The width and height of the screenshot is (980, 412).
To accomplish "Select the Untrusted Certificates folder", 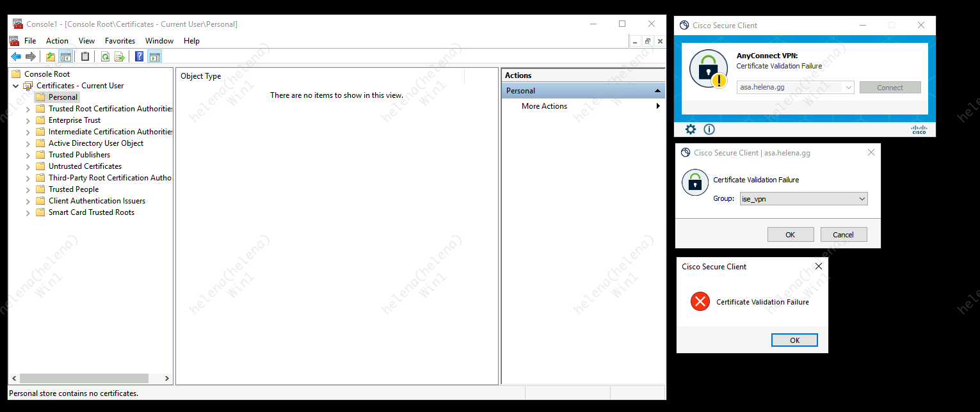I will pyautogui.click(x=84, y=166).
